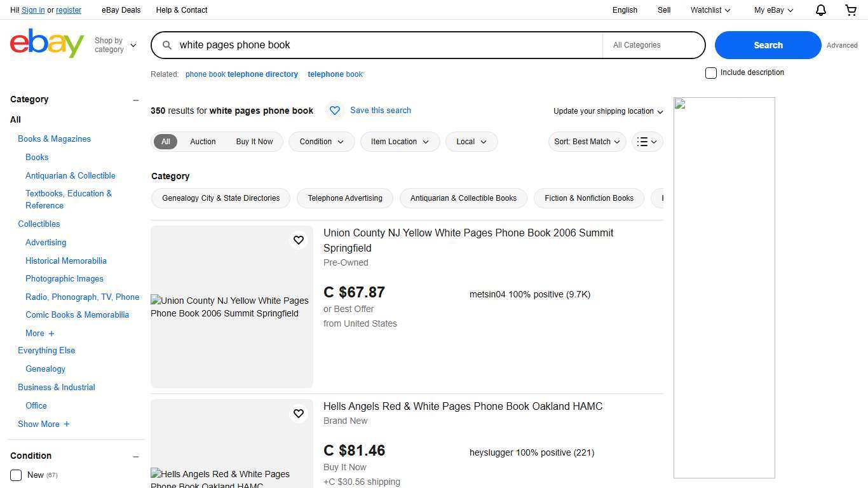Image resolution: width=868 pixels, height=488 pixels.
Task: Click the magnifying glass in the search bar
Action: click(166, 44)
